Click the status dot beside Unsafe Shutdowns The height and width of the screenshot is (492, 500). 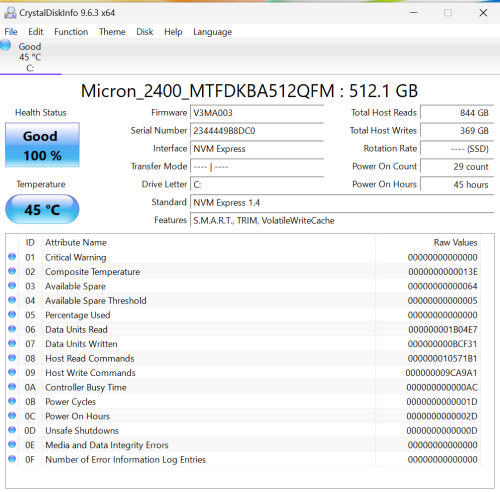pos(12,430)
